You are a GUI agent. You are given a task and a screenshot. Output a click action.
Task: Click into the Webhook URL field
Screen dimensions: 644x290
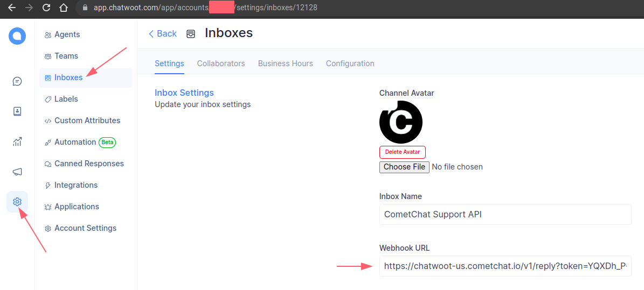[x=505, y=266]
